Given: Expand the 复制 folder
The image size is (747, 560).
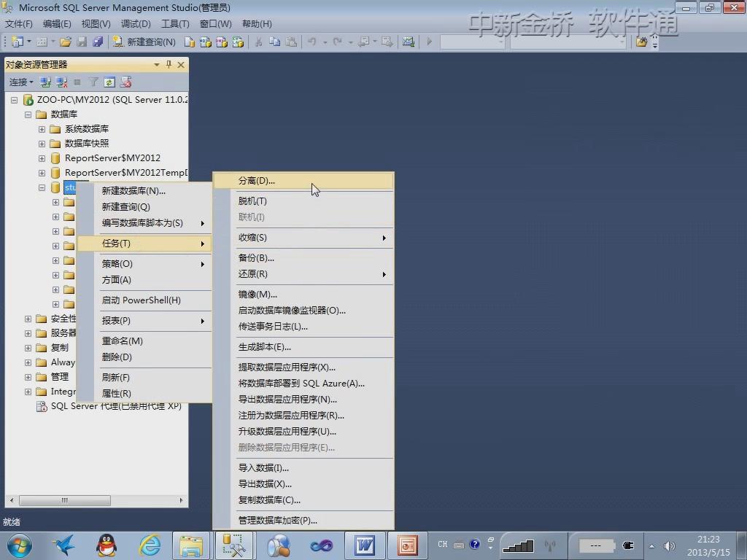Looking at the screenshot, I should [x=28, y=348].
